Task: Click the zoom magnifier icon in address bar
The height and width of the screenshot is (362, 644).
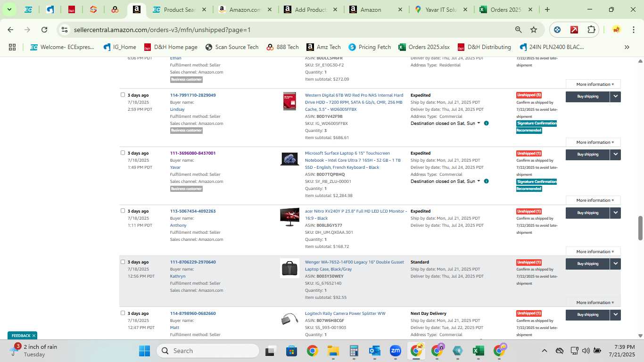Action: [x=519, y=30]
